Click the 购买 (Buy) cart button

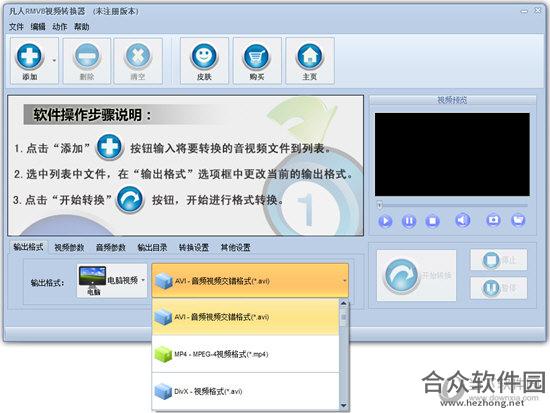pos(257,61)
